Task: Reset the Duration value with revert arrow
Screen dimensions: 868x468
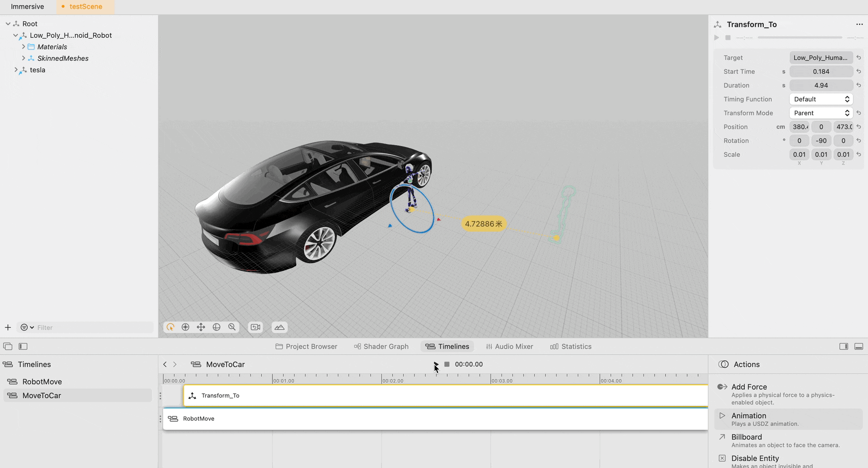Action: click(858, 85)
